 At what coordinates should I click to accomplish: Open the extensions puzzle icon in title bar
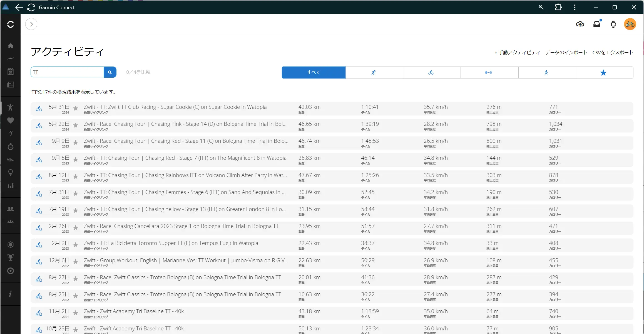click(x=558, y=7)
